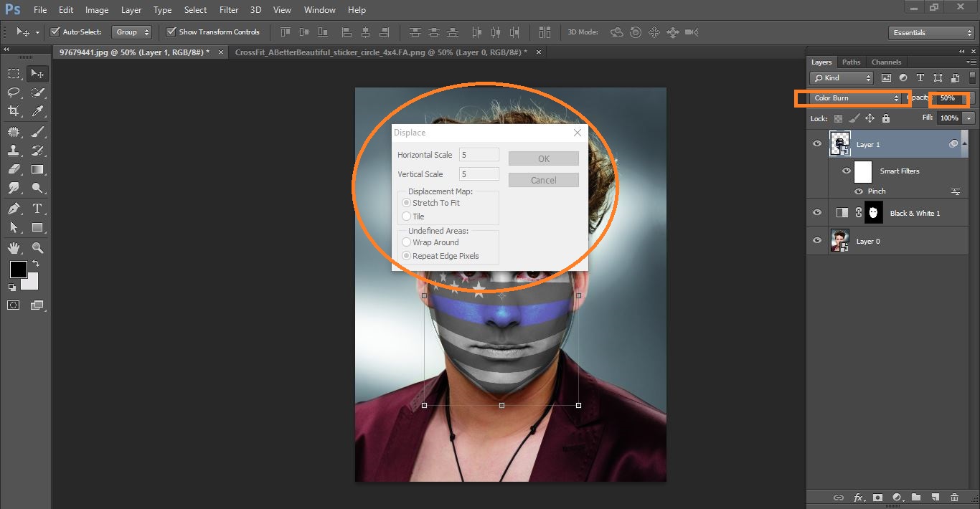The image size is (980, 509).
Task: Toggle the Auto-Select checkbox
Action: (x=55, y=32)
